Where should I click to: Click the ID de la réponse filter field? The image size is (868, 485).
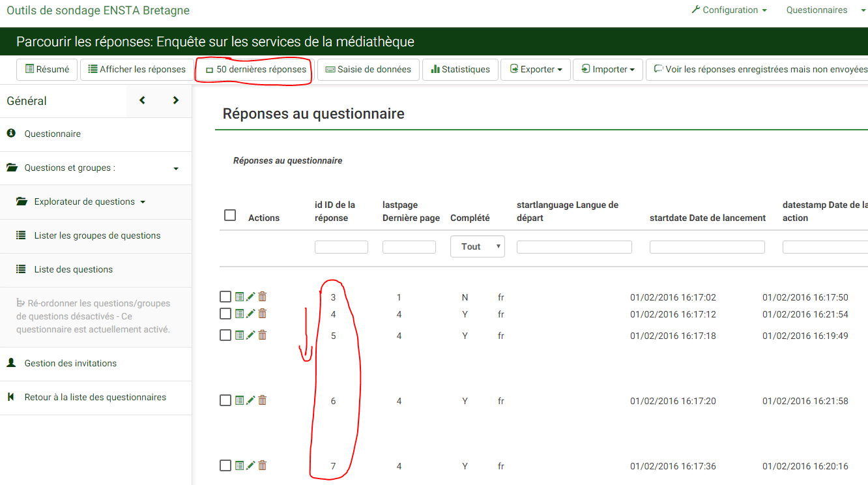pyautogui.click(x=341, y=247)
